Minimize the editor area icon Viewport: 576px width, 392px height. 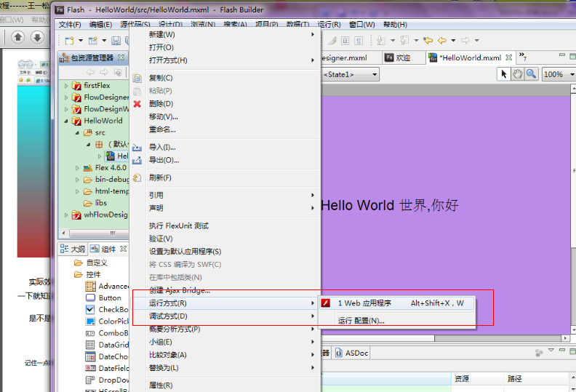[x=561, y=55]
